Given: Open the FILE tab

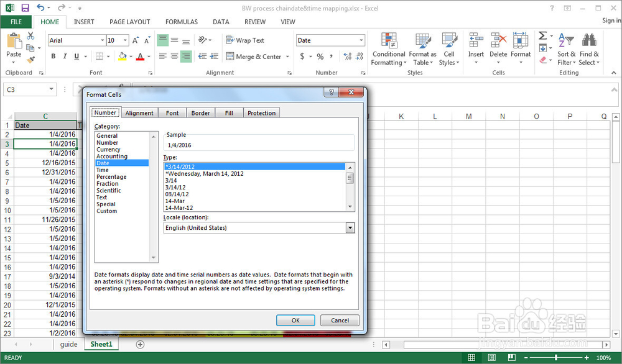Looking at the screenshot, I should coord(16,22).
